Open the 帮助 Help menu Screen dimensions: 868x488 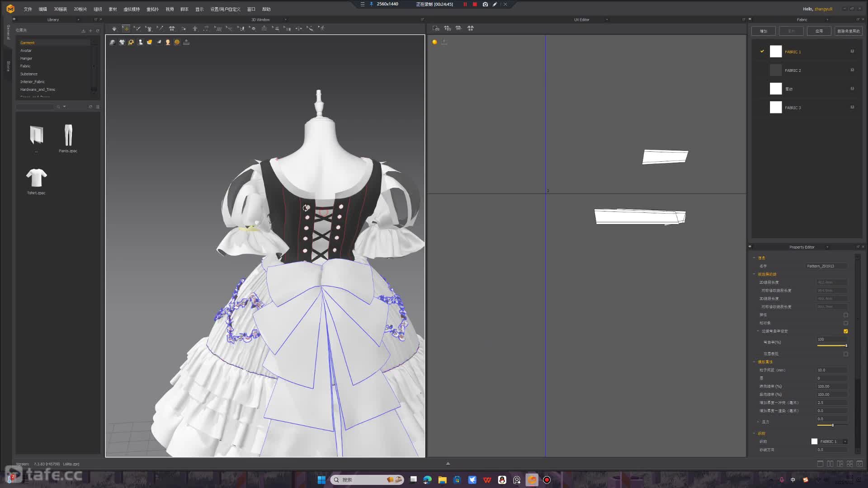(266, 9)
